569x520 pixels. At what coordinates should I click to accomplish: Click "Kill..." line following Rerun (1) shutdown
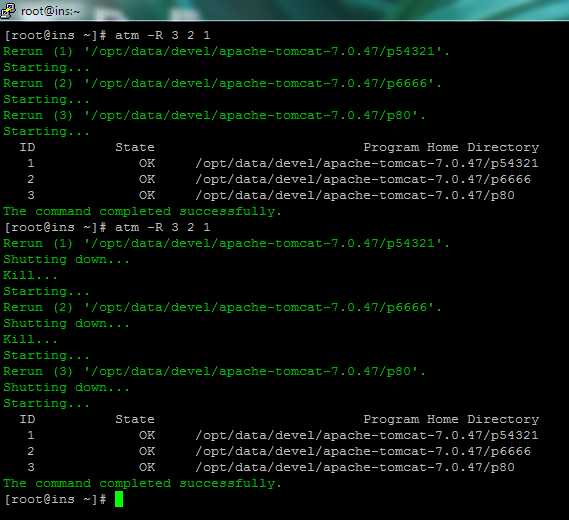30,275
